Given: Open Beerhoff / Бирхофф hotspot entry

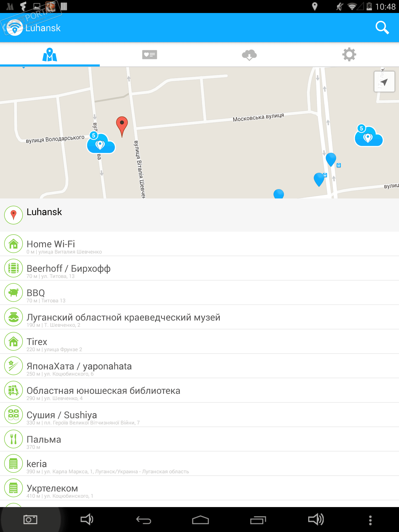Looking at the screenshot, I should pos(199,268).
